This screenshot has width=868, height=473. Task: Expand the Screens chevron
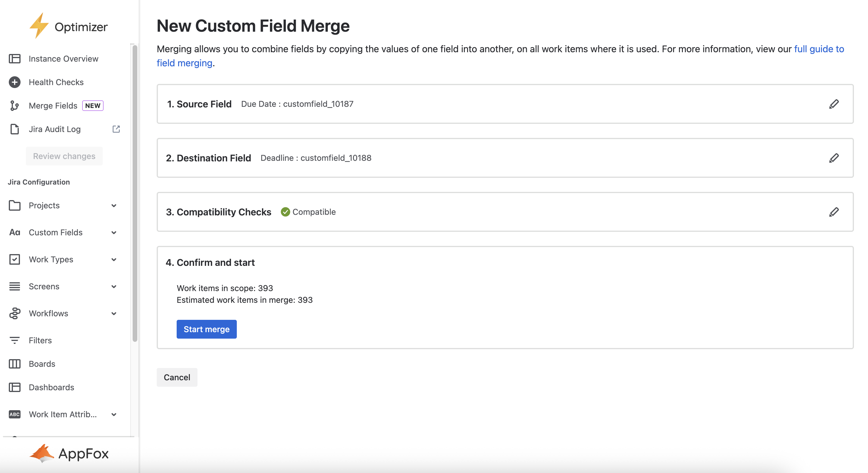[x=114, y=286]
